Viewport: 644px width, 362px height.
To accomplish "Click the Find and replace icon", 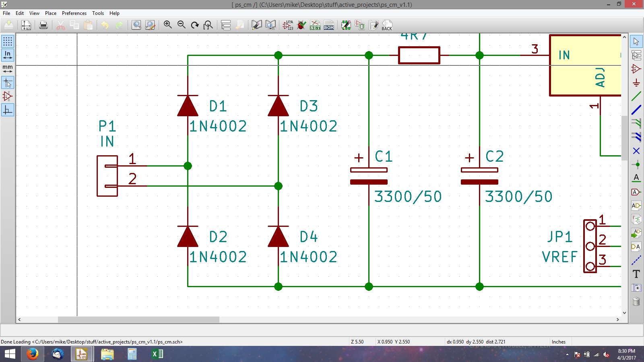I will [150, 25].
